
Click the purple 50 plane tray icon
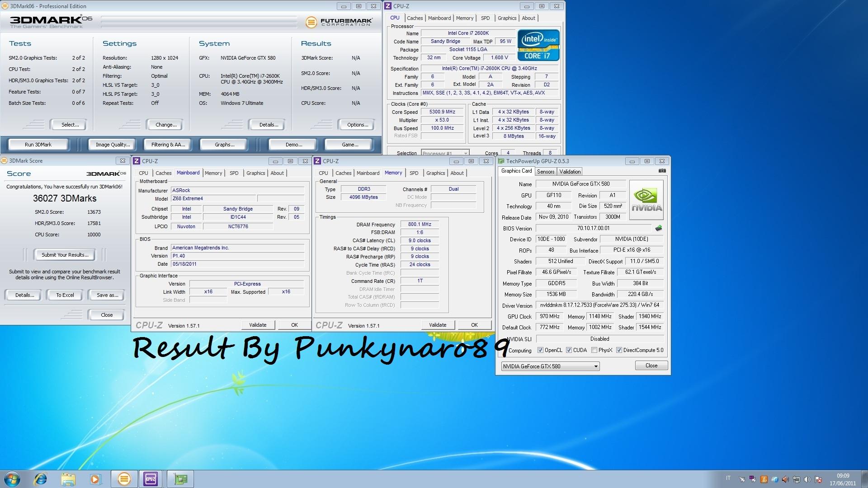click(x=753, y=479)
